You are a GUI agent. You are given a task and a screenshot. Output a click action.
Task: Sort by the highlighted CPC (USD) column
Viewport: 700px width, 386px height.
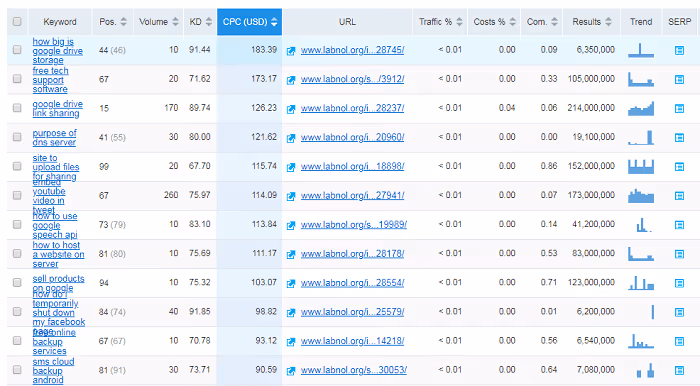(250, 21)
